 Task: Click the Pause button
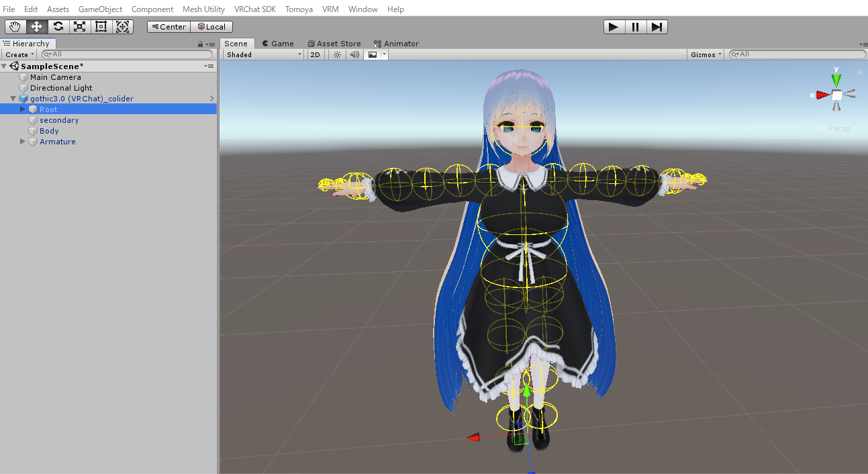pyautogui.click(x=635, y=27)
